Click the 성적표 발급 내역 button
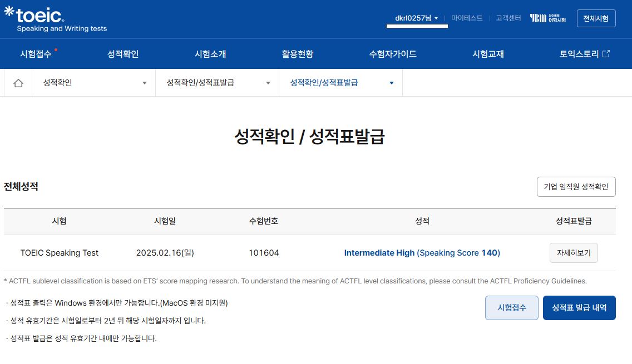The image size is (632, 364). point(579,308)
